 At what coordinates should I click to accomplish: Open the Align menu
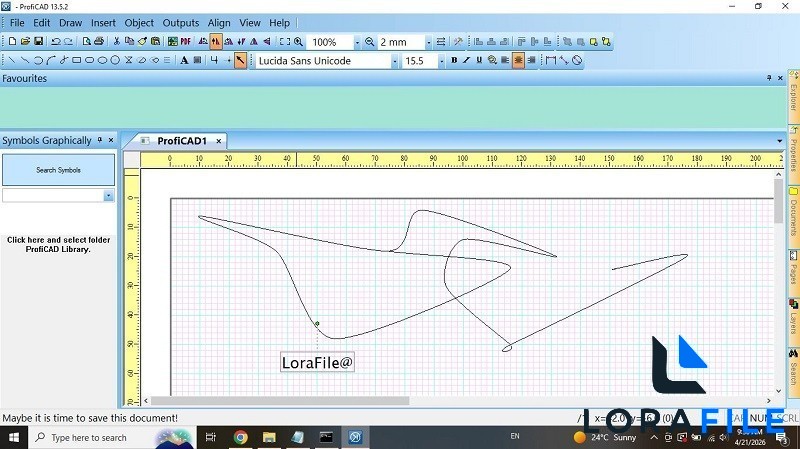(x=219, y=22)
